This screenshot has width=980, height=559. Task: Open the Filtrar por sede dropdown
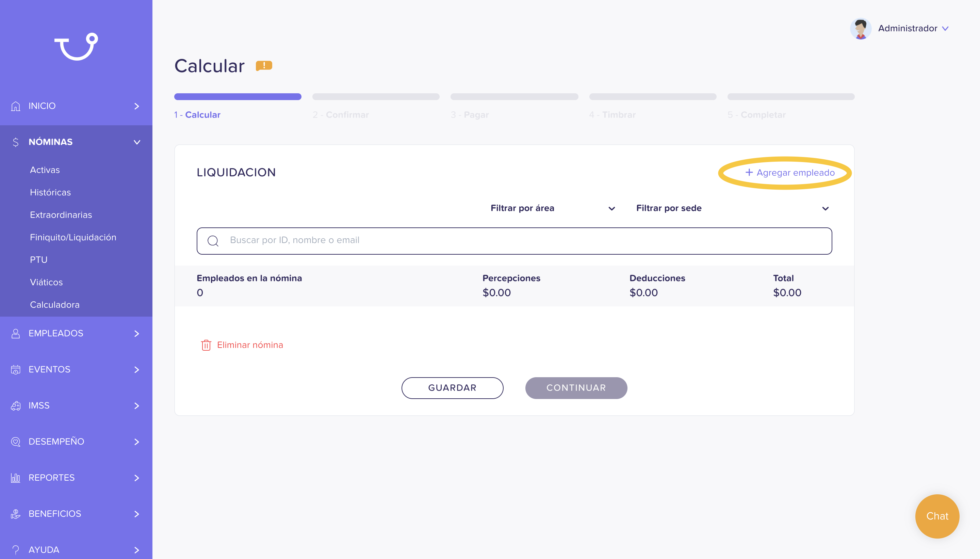pyautogui.click(x=733, y=208)
